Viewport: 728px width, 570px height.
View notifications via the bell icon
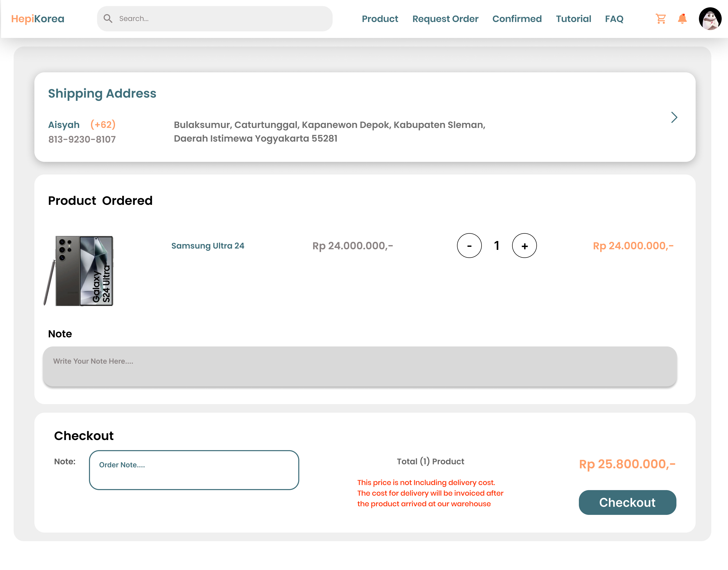coord(682,19)
